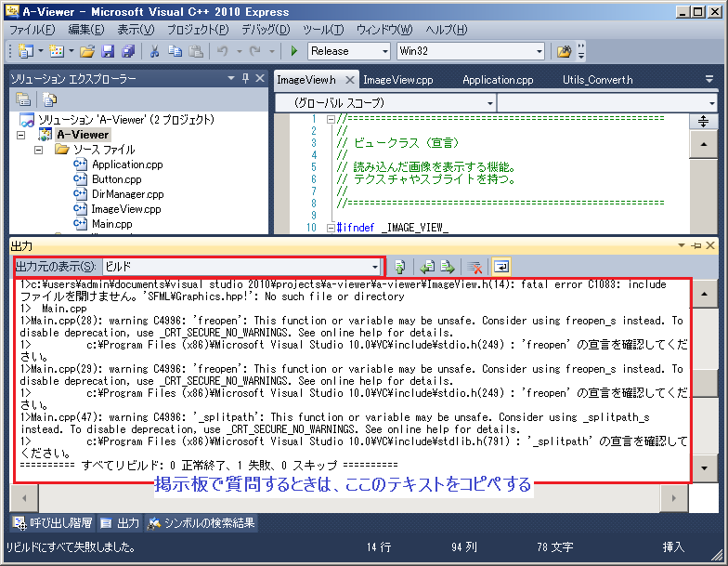
Task: Open the ファイル(F) menu
Action: 32,30
